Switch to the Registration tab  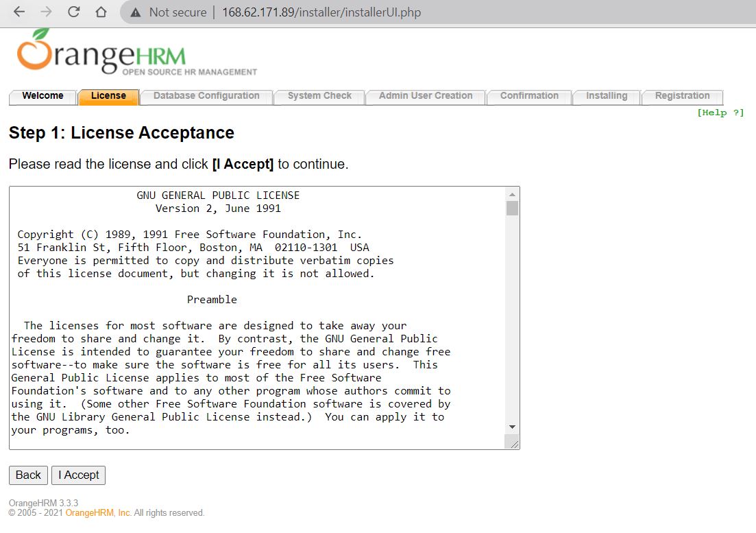(x=682, y=96)
